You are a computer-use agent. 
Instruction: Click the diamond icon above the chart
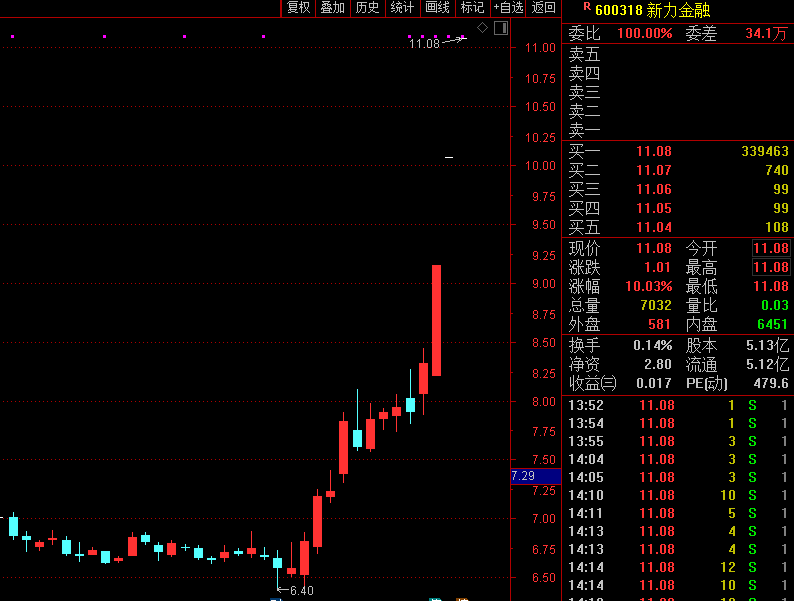483,28
